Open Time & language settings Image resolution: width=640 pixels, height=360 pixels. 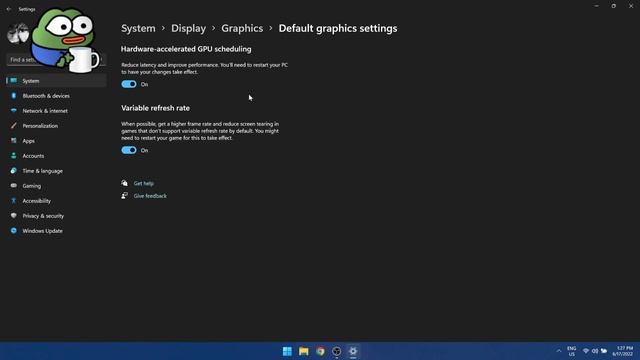(56, 171)
